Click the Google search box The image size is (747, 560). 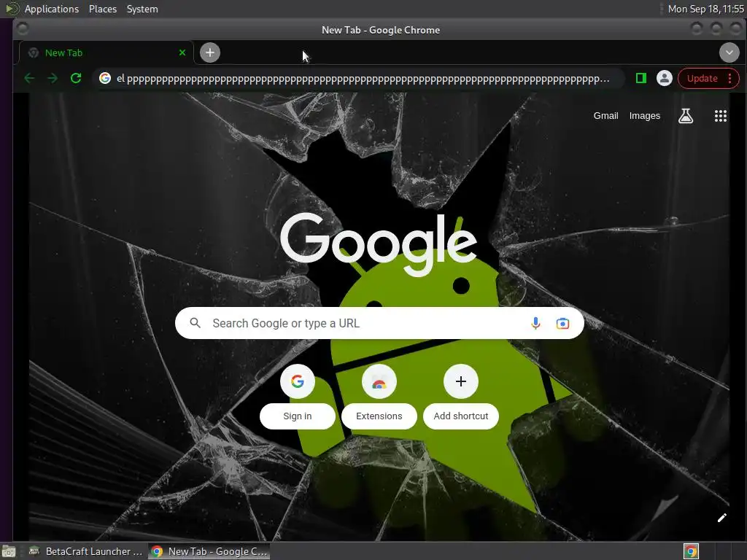click(x=379, y=323)
